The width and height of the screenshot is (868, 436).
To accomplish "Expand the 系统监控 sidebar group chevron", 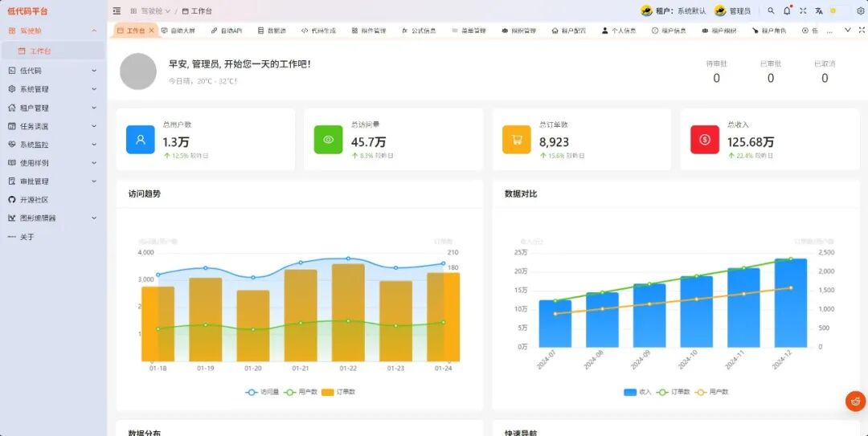I will click(94, 145).
